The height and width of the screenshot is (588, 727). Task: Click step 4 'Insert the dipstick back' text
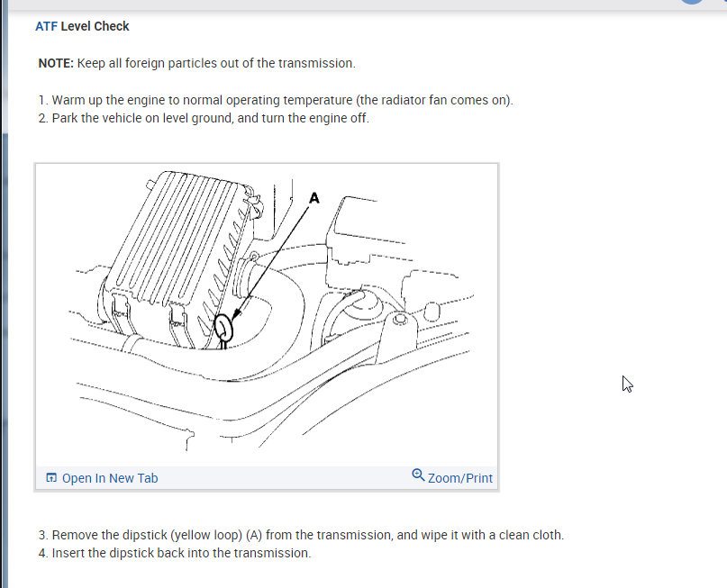pyautogui.click(x=175, y=553)
